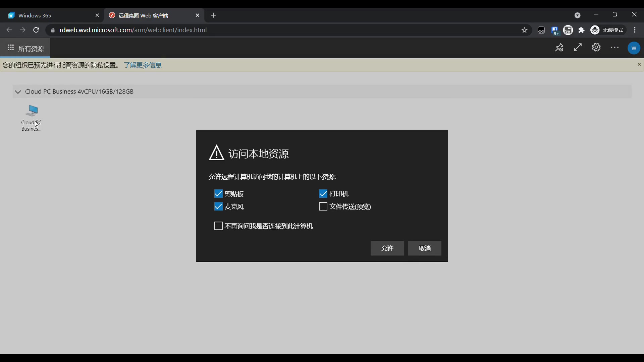Open the settings gear in the web client

[x=596, y=48]
